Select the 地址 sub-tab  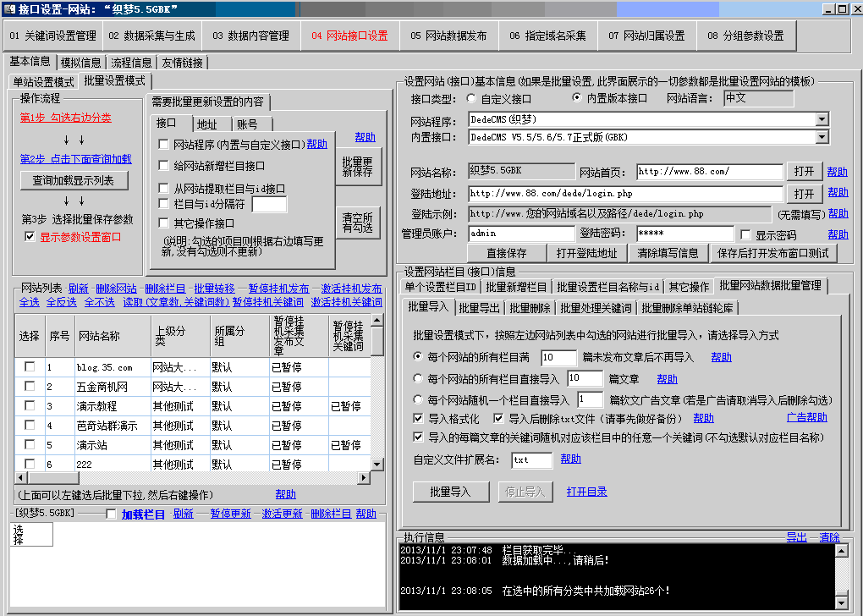[x=207, y=124]
